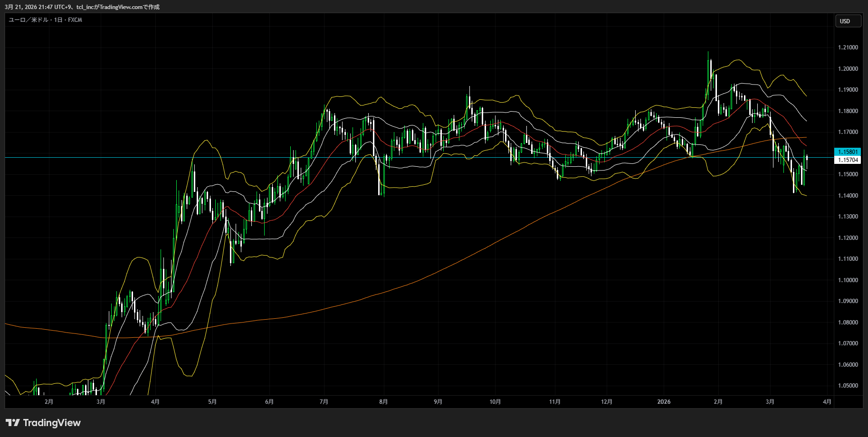
Task: Click the 6月 marker on time axis
Action: tap(269, 402)
